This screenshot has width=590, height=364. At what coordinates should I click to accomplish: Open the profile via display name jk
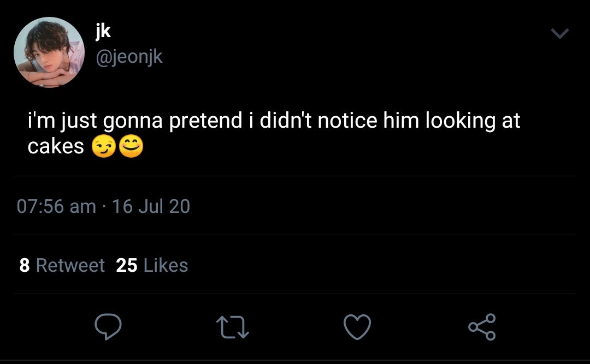point(103,31)
